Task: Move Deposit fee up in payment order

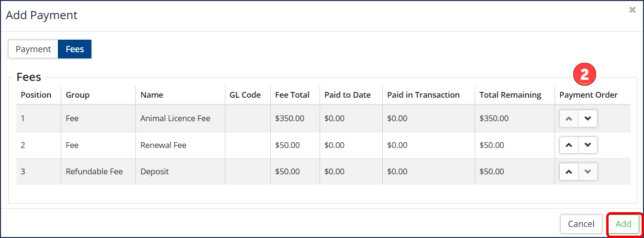Action: coord(569,171)
